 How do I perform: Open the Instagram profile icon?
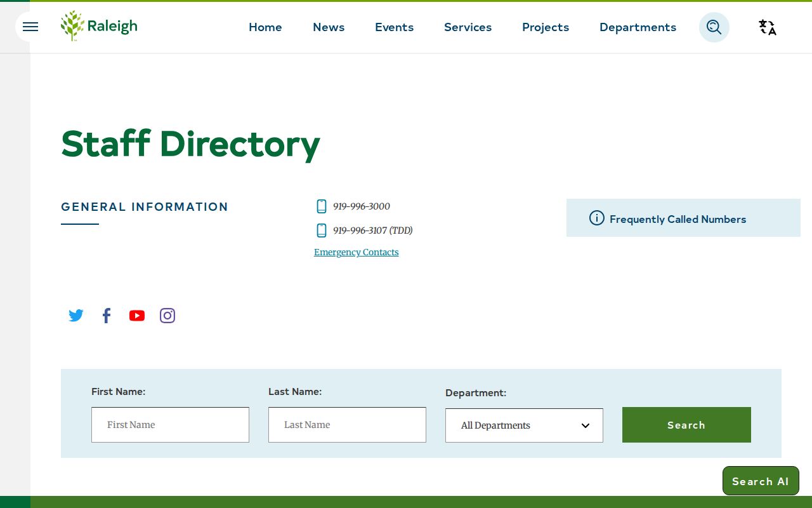point(167,316)
